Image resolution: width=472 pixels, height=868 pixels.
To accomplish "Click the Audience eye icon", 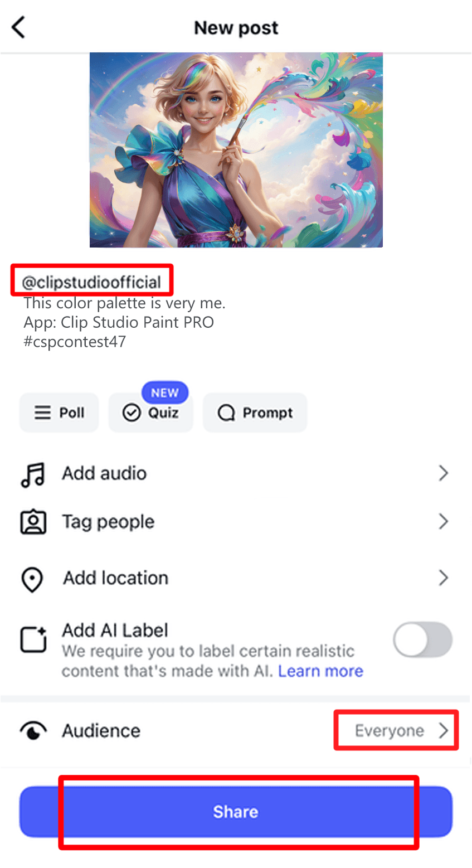I will pos(33,730).
